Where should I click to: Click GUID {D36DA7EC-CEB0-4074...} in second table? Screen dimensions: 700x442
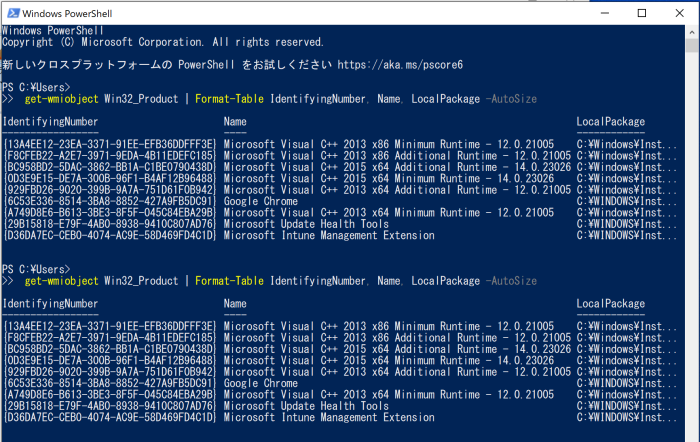point(109,417)
